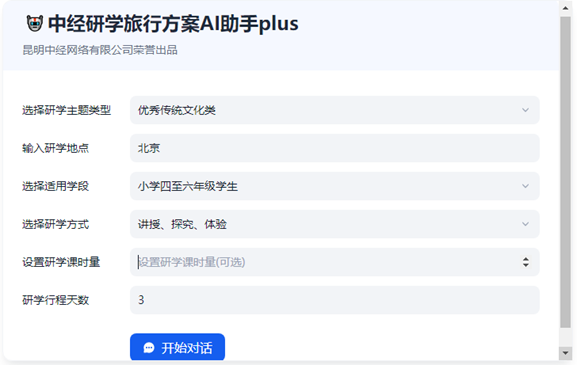
Task: Increase 研学课时量 with the stepper up arrow
Action: (x=526, y=259)
